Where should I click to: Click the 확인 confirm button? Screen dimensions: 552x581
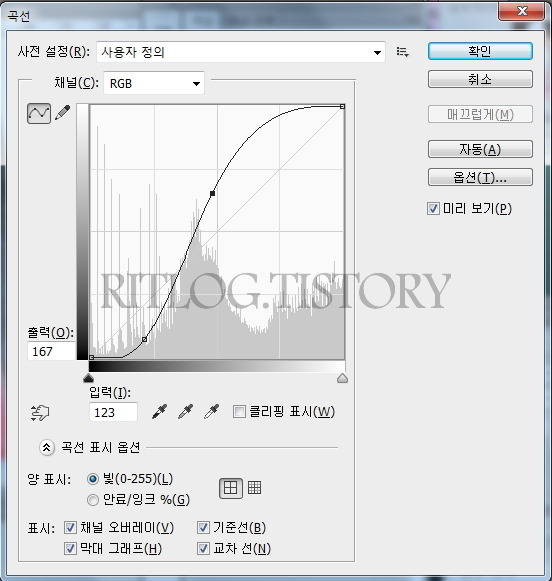tap(480, 51)
